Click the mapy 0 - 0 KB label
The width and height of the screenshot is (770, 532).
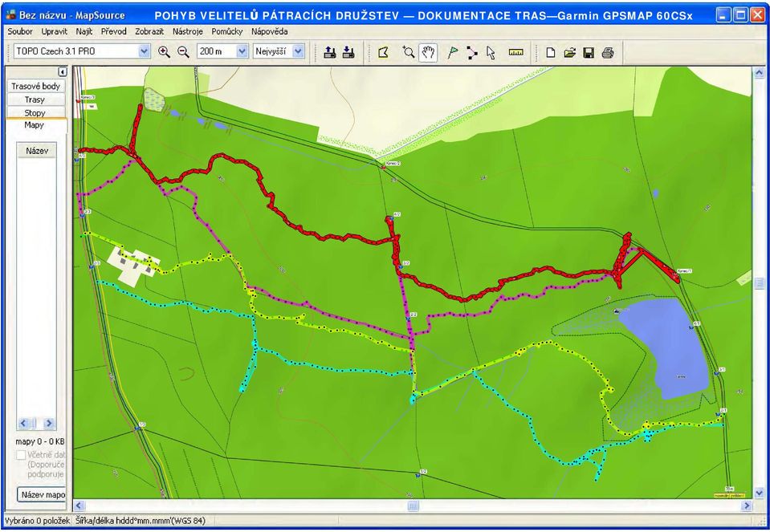pos(40,441)
